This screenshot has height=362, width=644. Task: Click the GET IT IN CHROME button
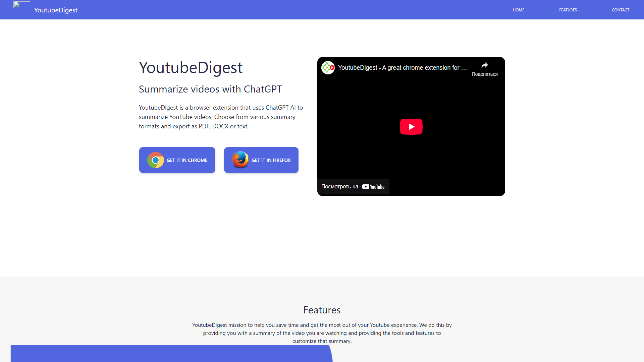[177, 160]
